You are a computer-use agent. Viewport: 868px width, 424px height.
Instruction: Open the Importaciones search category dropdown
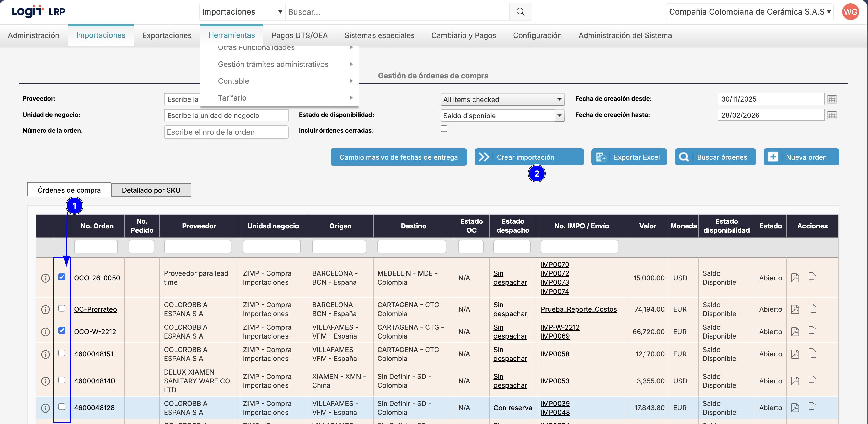tap(242, 12)
